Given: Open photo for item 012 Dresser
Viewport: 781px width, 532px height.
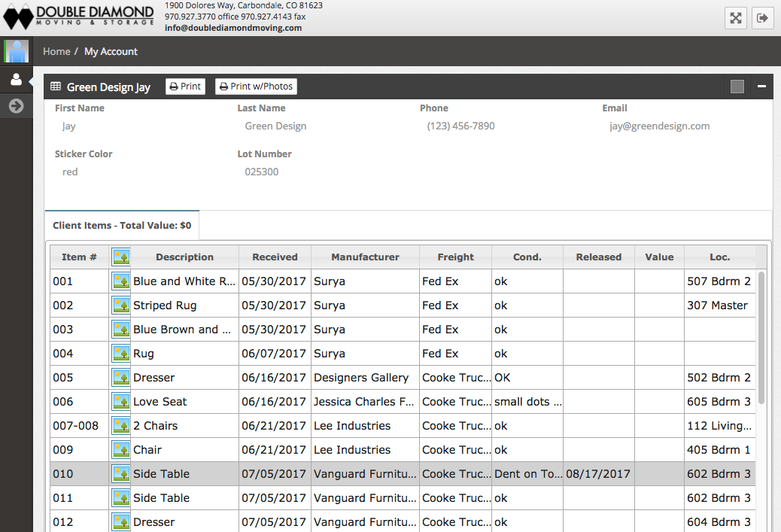Looking at the screenshot, I should pyautogui.click(x=120, y=521).
